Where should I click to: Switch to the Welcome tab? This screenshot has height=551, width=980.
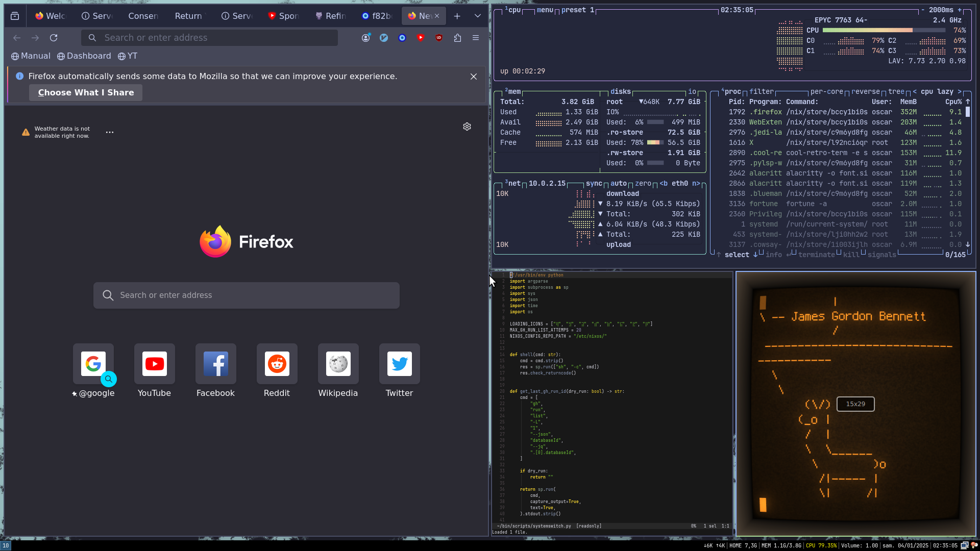51,16
